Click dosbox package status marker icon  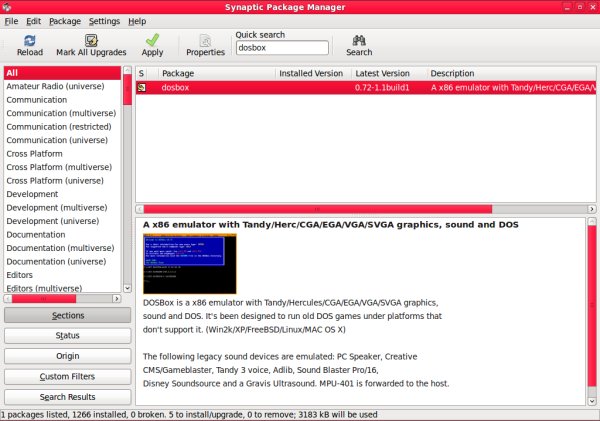click(x=142, y=87)
